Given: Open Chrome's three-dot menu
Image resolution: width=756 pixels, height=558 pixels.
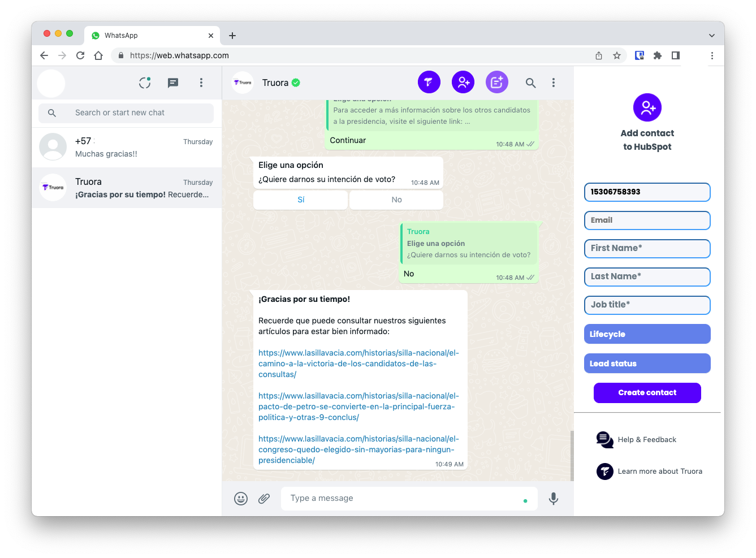Looking at the screenshot, I should coord(712,55).
